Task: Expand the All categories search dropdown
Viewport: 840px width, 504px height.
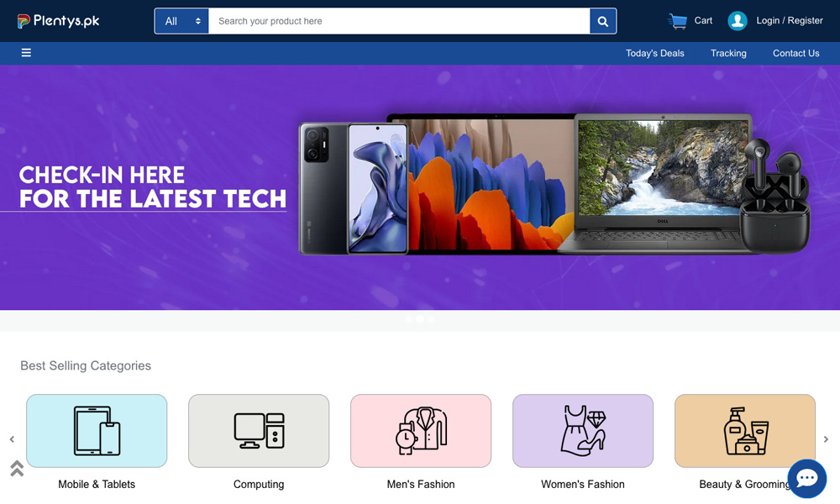Action: [181, 21]
